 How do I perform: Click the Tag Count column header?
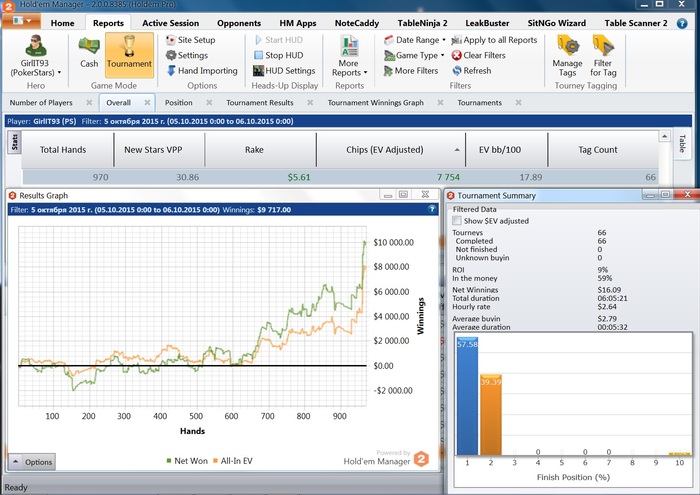click(x=603, y=150)
